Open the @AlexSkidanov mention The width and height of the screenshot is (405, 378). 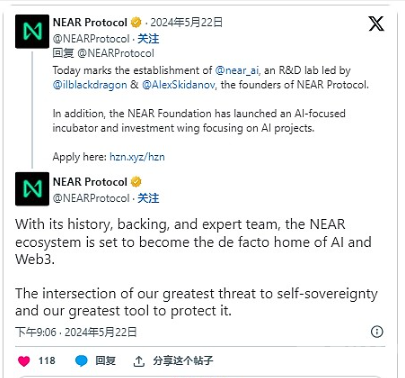coord(179,85)
